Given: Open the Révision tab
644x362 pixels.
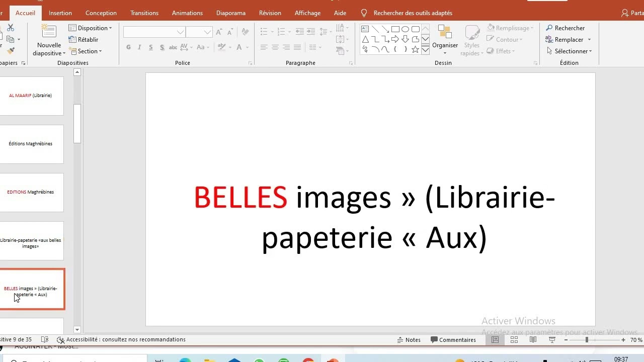Looking at the screenshot, I should click(x=270, y=13).
